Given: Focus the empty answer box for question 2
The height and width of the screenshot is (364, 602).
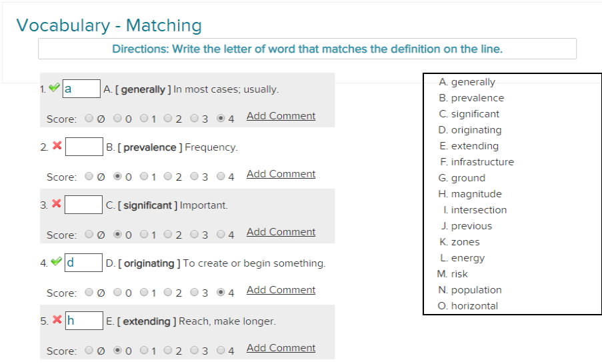Looking at the screenshot, I should click(x=84, y=147).
